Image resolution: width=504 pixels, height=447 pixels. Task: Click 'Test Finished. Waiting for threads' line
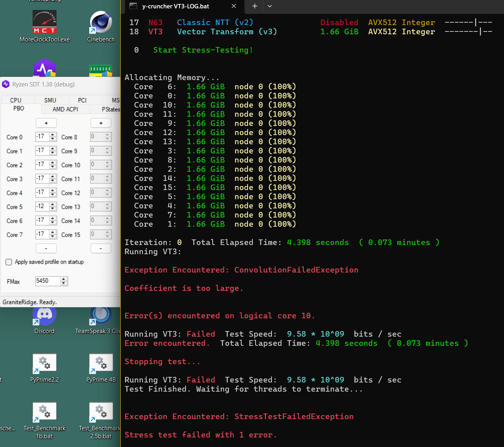tap(244, 389)
